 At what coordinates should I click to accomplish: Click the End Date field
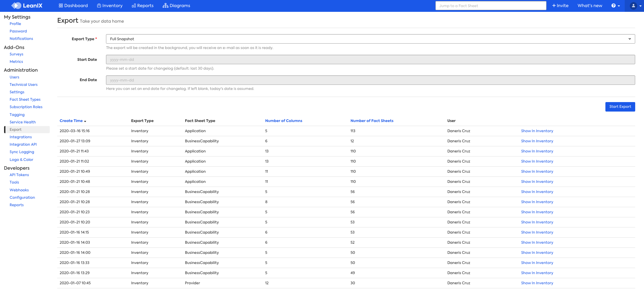370,80
